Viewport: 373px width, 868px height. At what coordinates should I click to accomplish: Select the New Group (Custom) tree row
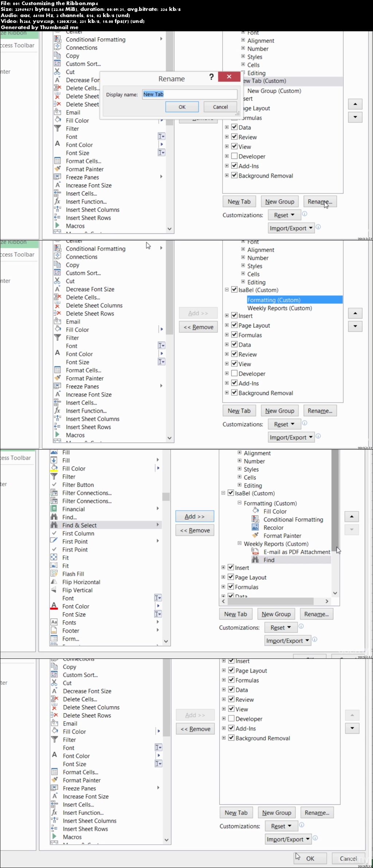point(274,91)
